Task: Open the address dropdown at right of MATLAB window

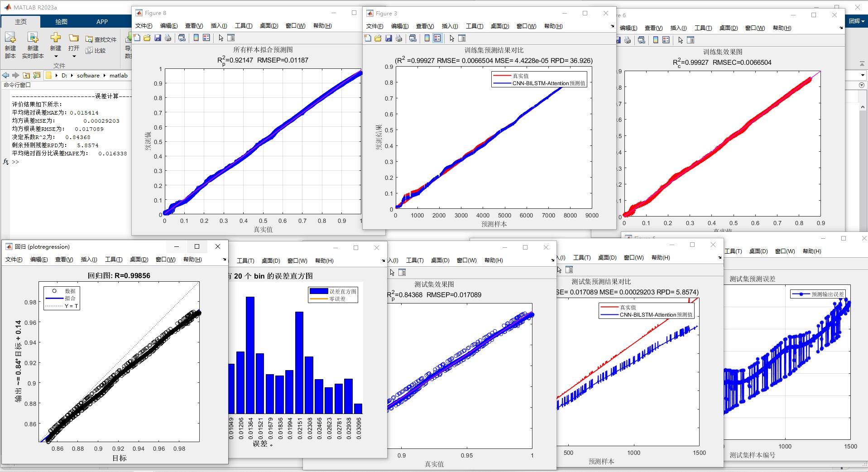Action: (862, 75)
